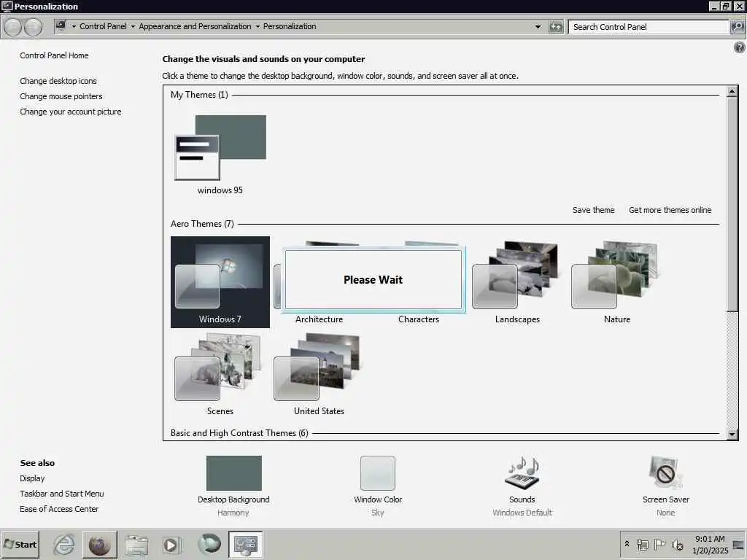
Task: Click the Personalization window title icon
Action: [7, 6]
